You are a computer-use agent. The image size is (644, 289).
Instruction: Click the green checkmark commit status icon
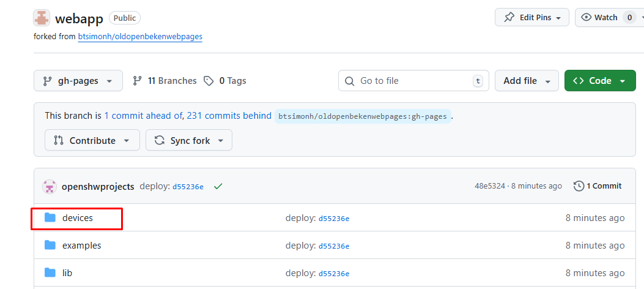pyautogui.click(x=218, y=186)
